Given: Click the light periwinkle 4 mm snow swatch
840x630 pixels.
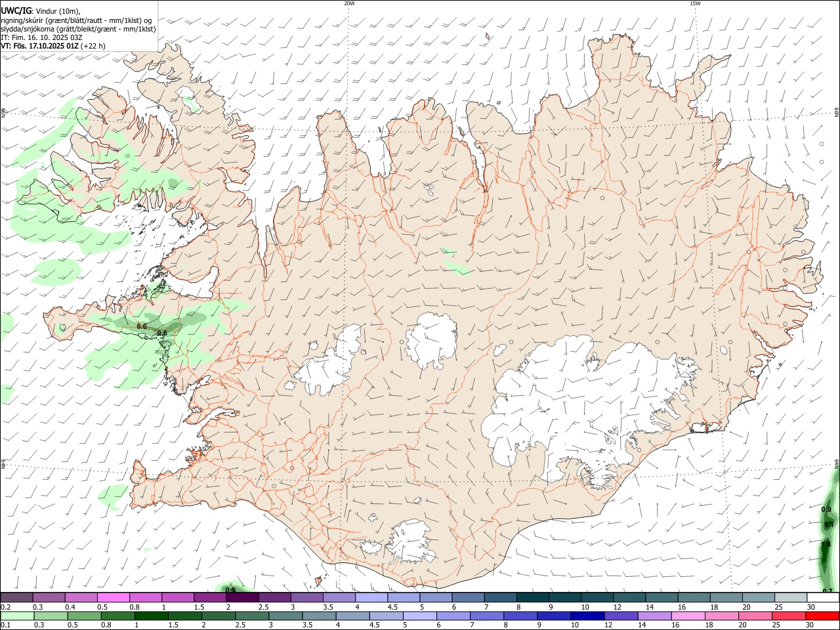Looking at the screenshot, I should point(371,598).
